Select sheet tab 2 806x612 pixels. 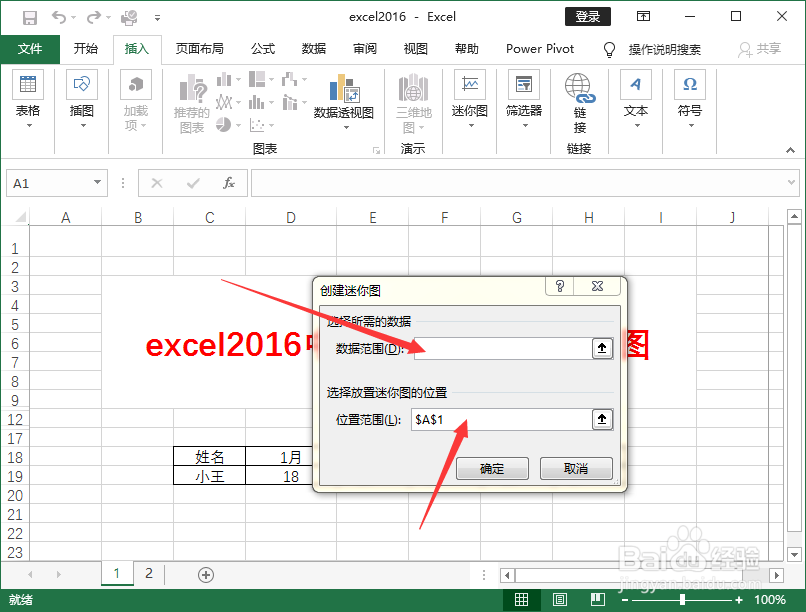(149, 573)
